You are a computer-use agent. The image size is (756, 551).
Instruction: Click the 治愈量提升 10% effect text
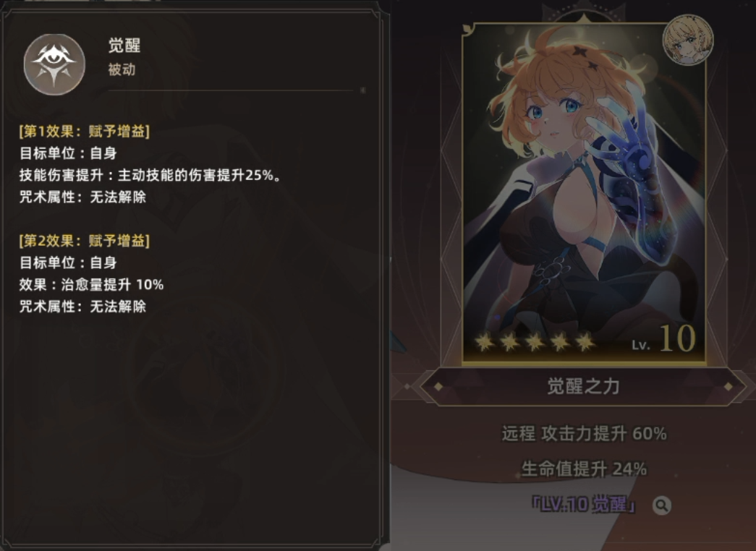point(112,284)
